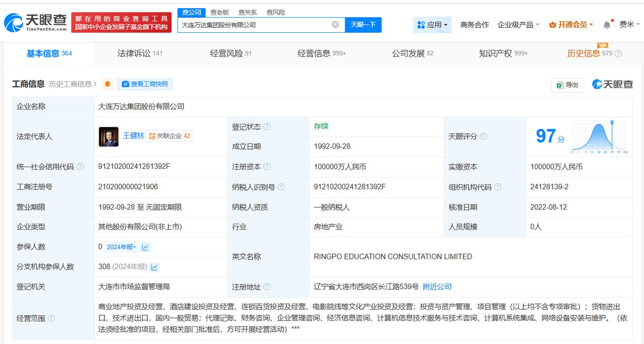Switch to the 经营信息 tab

click(322, 53)
